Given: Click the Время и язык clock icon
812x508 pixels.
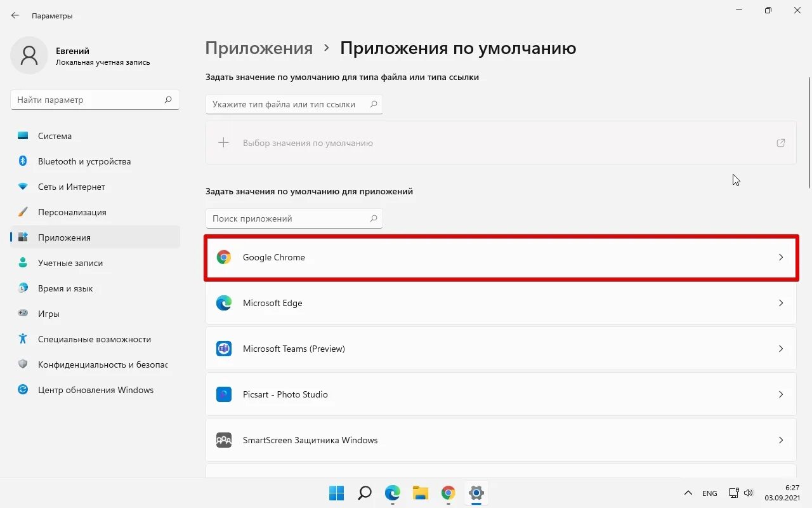Looking at the screenshot, I should coord(23,288).
